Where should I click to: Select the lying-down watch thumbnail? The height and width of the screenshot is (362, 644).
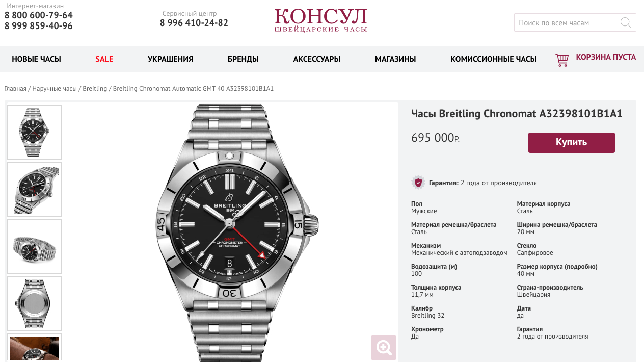click(34, 246)
